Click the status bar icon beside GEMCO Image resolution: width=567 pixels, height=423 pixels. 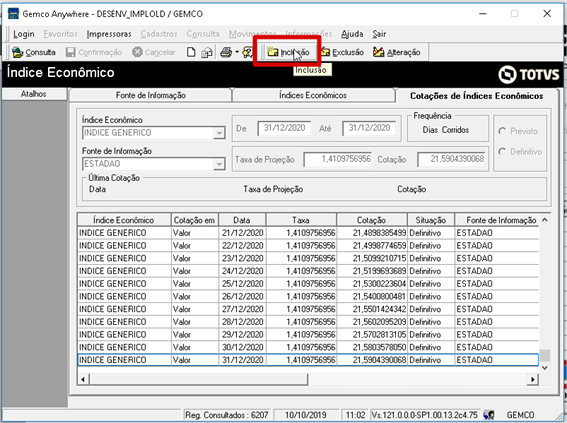(489, 415)
